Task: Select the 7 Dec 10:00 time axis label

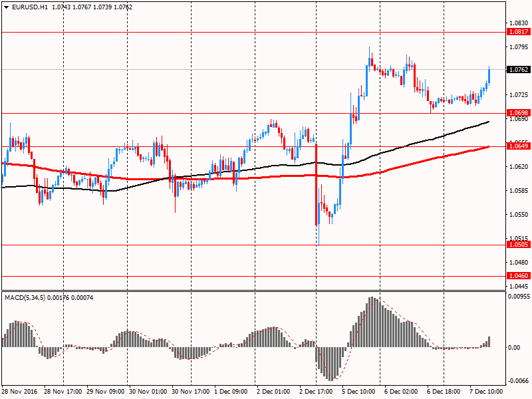Action: (x=486, y=391)
